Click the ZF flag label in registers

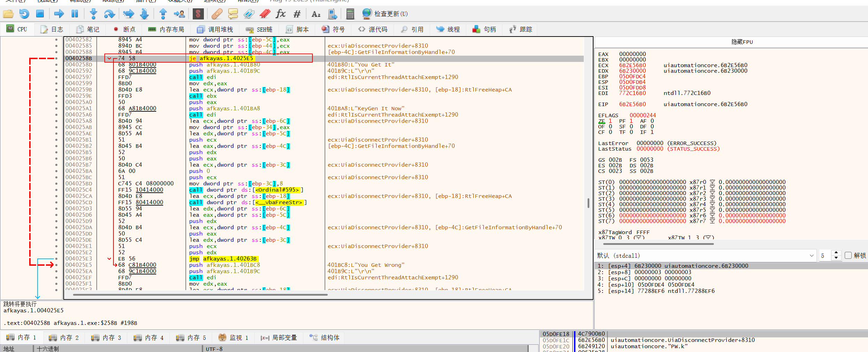click(602, 121)
